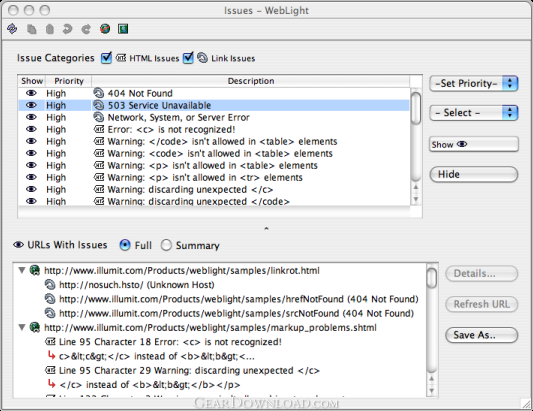Click the green document toolbar icon

coord(123,29)
